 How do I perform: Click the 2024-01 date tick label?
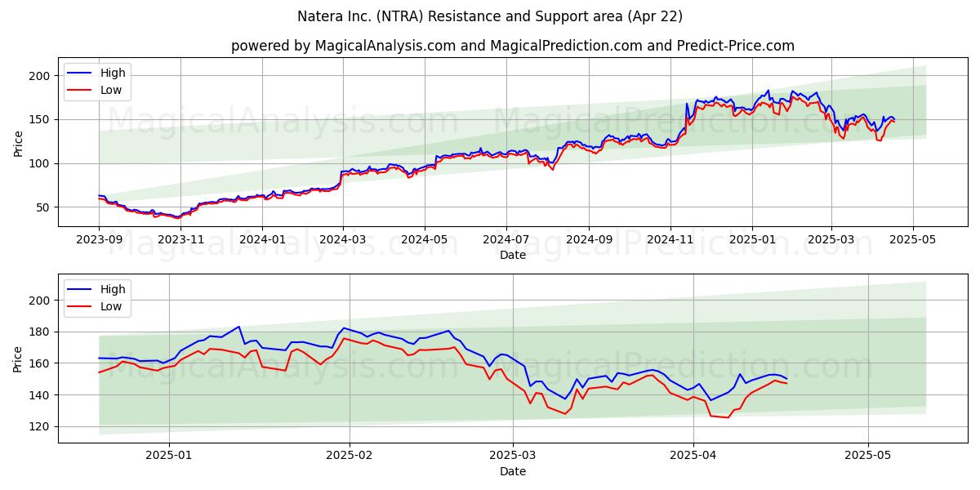pos(262,241)
